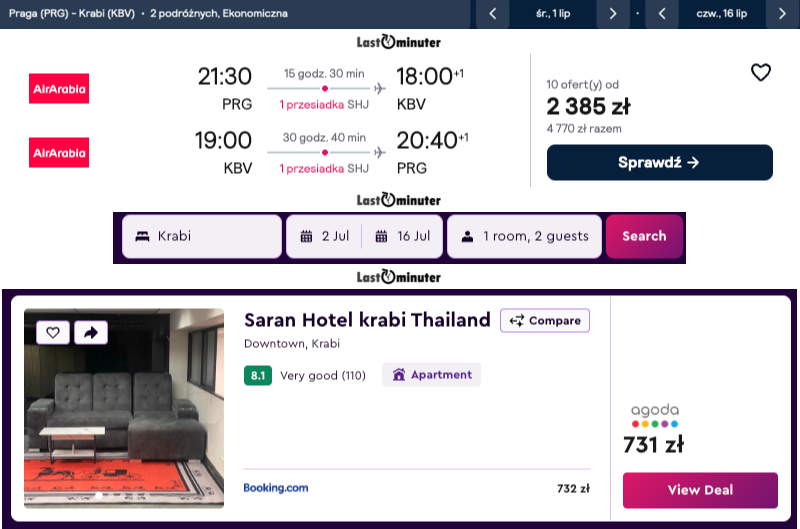Open check-out date 16 Jul picker
The width and height of the screenshot is (800, 529).
click(x=403, y=236)
